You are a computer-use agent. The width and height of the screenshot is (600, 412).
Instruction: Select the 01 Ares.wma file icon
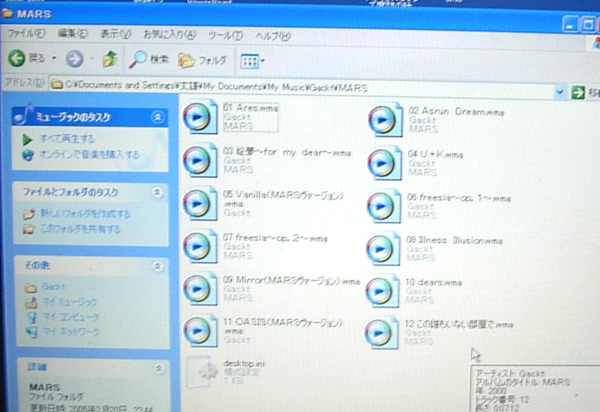coord(200,117)
